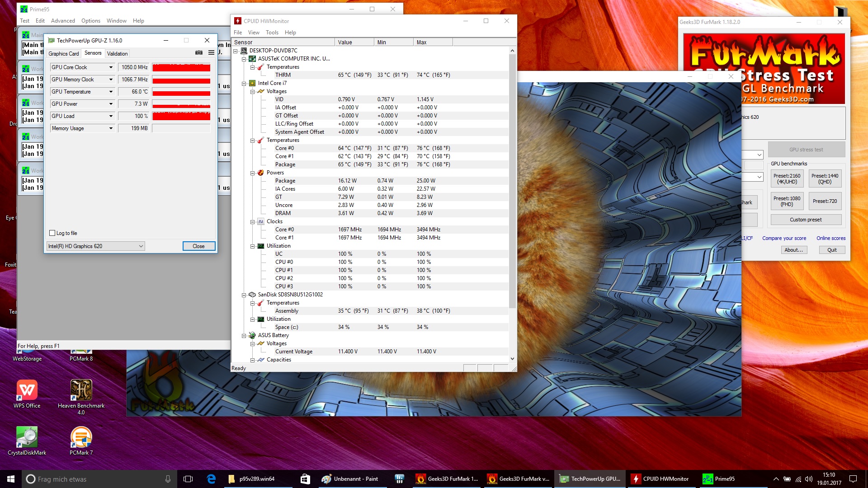This screenshot has width=868, height=488.
Task: Collapse the Intel Core i7 tree node
Action: 244,84
